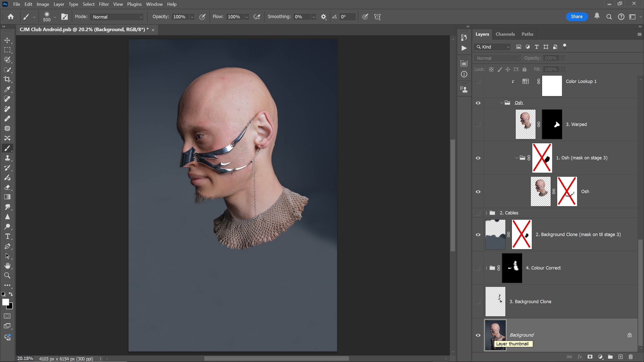
Task: Click the Share button
Action: [x=577, y=17]
